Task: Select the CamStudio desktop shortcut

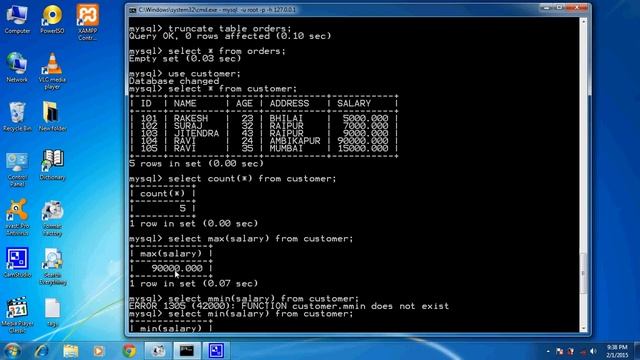Action: [x=17, y=263]
